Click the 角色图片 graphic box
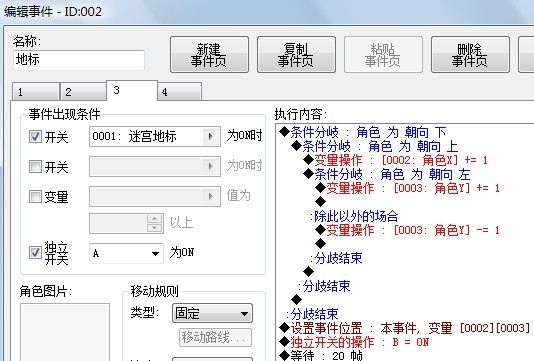The image size is (534, 361). [x=65, y=332]
